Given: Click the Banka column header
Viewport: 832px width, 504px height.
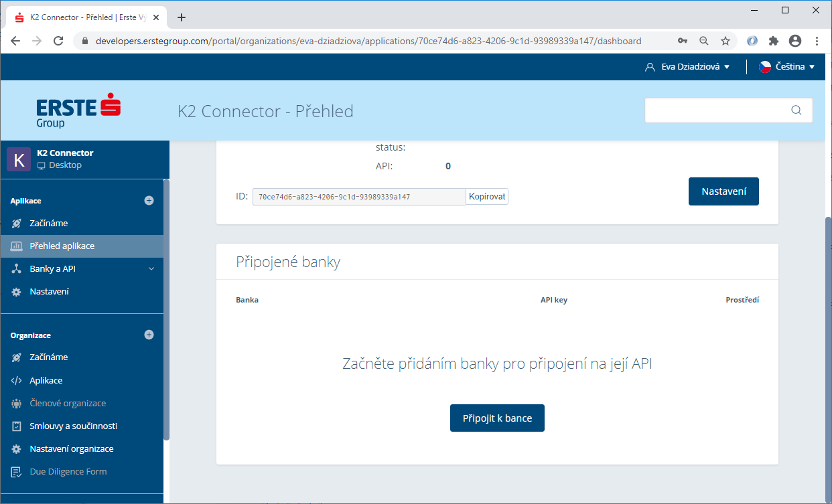Looking at the screenshot, I should pyautogui.click(x=247, y=300).
